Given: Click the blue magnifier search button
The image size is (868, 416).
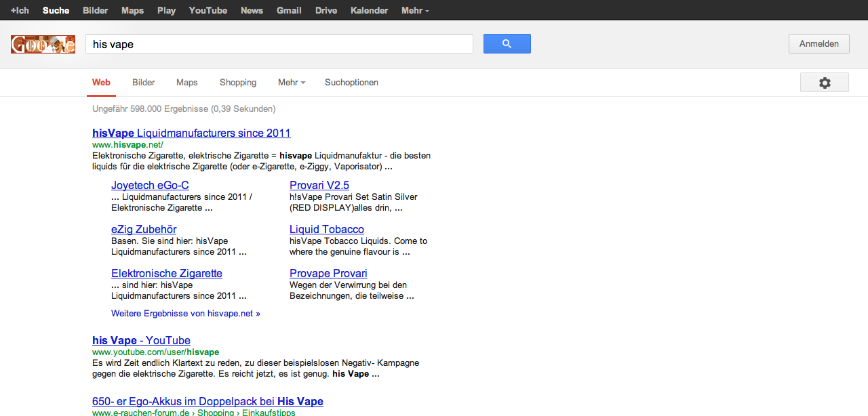Looking at the screenshot, I should (x=507, y=44).
